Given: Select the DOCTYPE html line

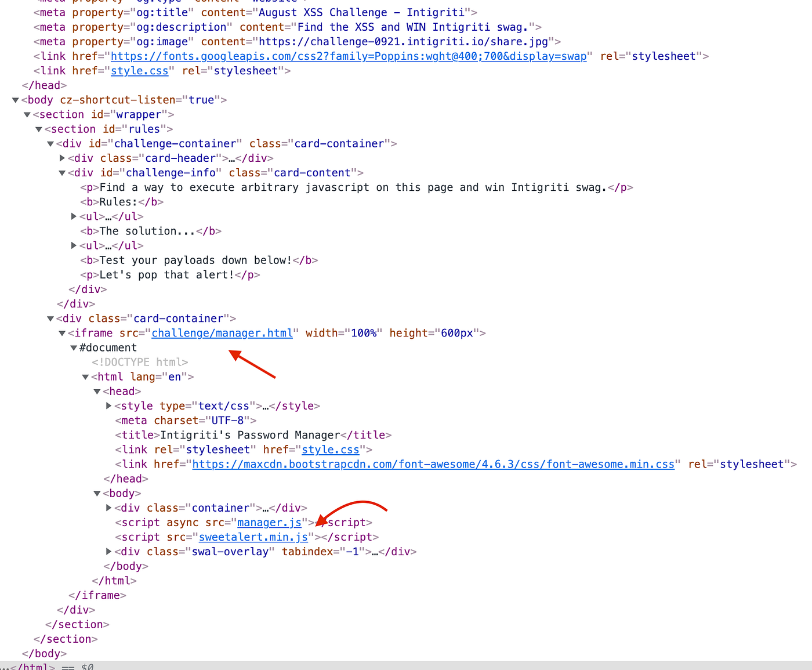Looking at the screenshot, I should coord(140,362).
